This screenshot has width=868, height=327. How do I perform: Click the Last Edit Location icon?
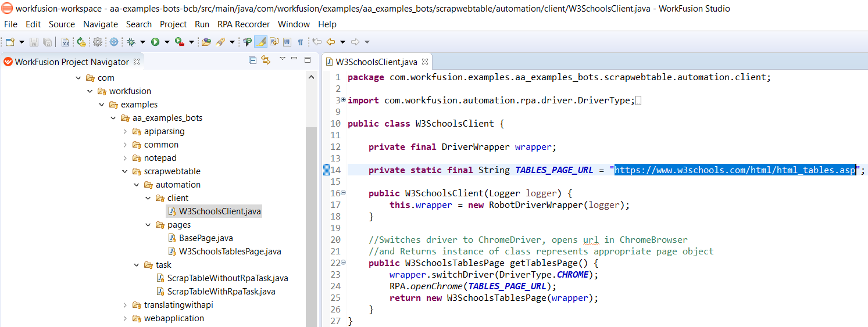click(x=317, y=42)
